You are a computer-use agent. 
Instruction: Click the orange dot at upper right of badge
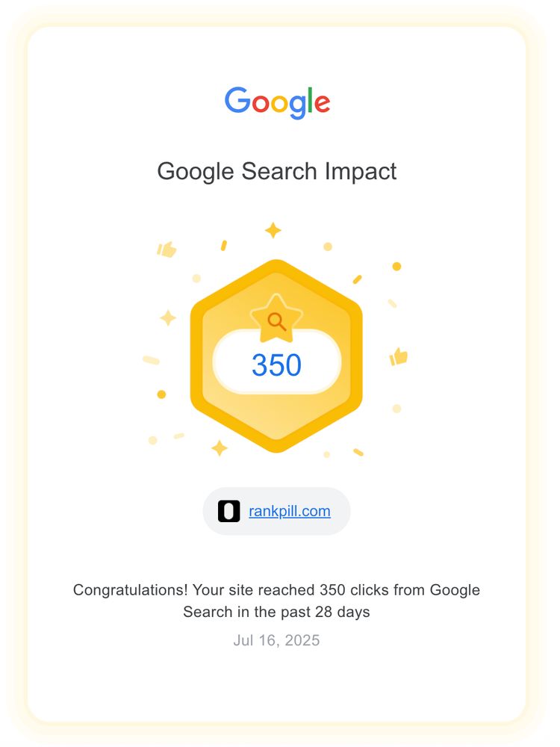396,267
